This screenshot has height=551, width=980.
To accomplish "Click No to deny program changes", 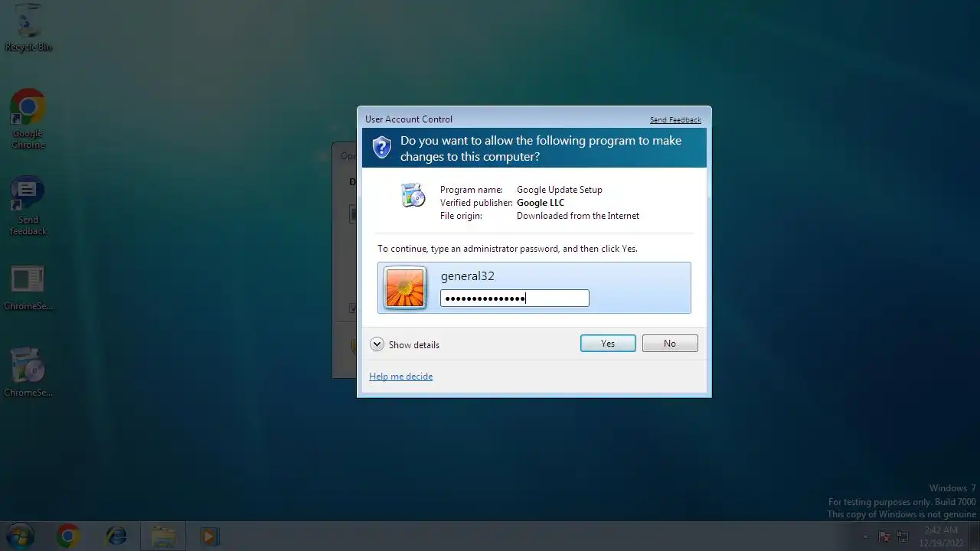I will (670, 344).
